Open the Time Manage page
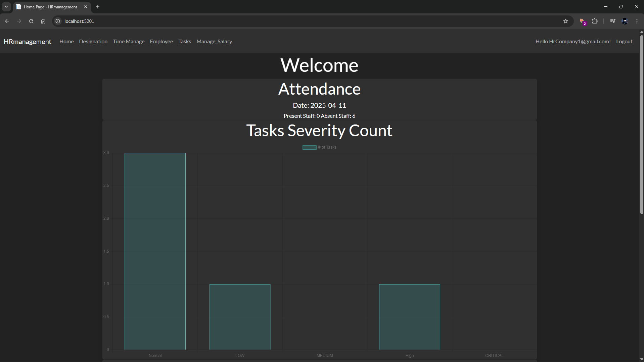 tap(129, 42)
